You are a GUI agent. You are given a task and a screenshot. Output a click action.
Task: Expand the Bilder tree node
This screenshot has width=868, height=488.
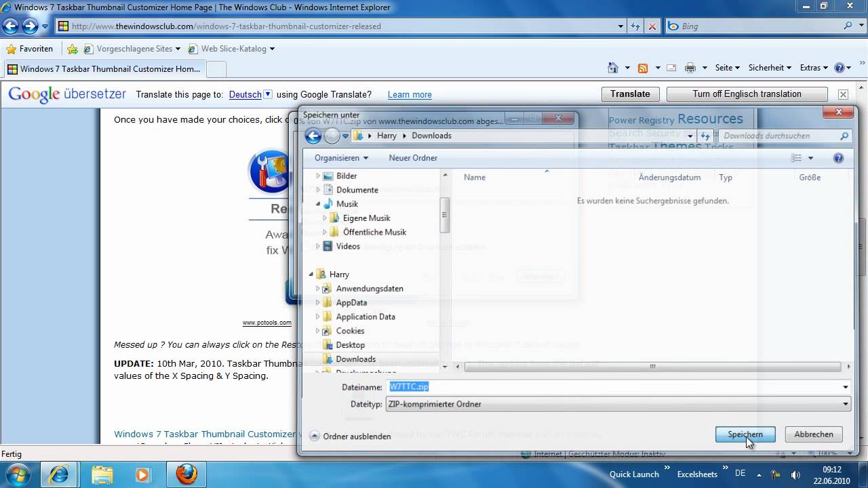[318, 176]
